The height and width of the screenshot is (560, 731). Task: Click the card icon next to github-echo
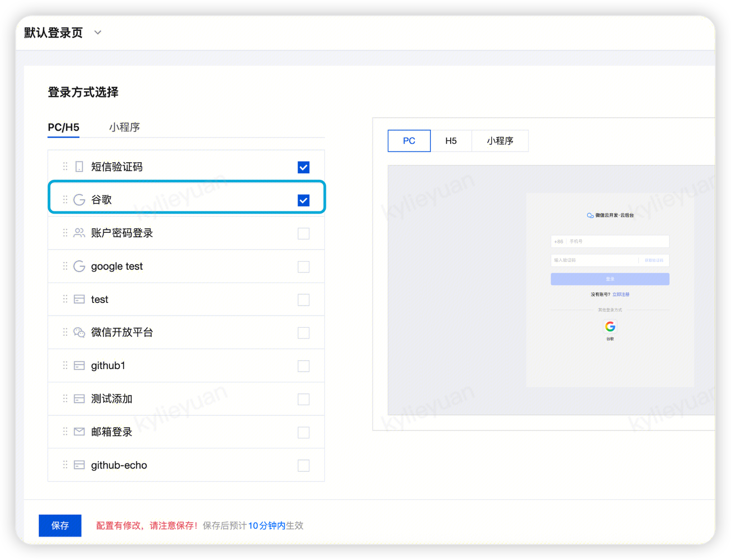pyautogui.click(x=79, y=465)
